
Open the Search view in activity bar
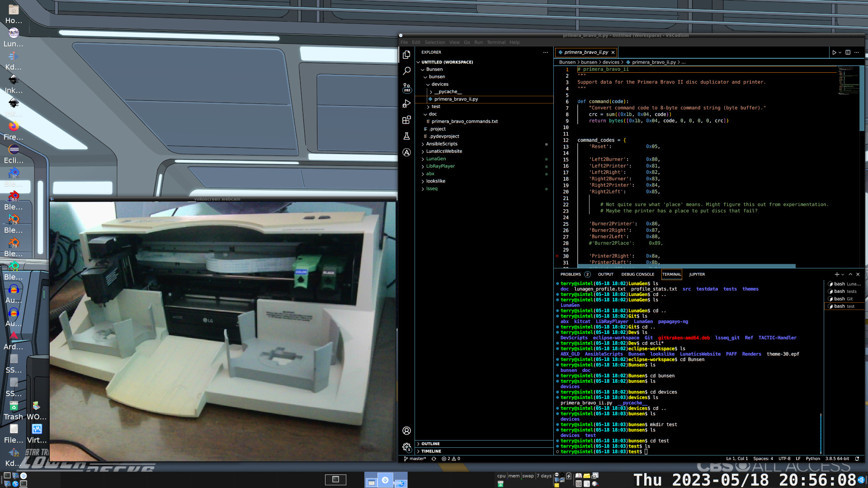tap(406, 71)
